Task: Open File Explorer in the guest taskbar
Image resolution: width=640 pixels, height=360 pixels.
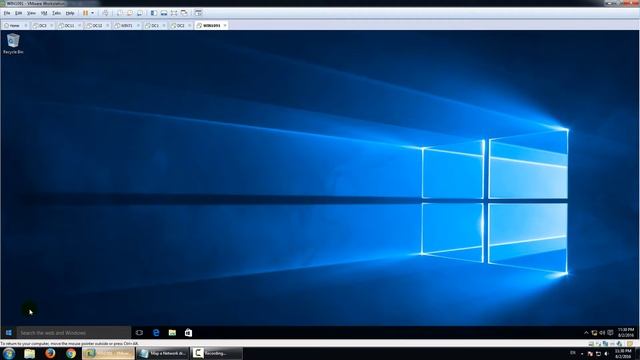Action: [172, 333]
